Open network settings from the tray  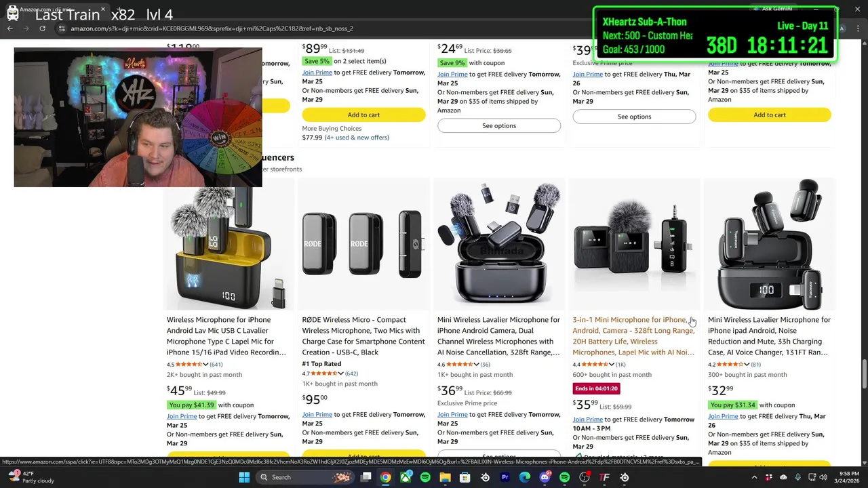(x=812, y=477)
